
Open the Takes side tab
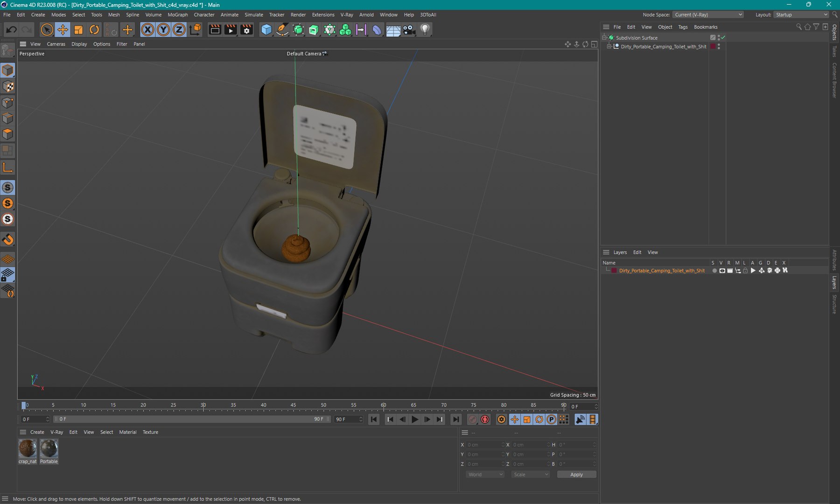click(x=834, y=51)
